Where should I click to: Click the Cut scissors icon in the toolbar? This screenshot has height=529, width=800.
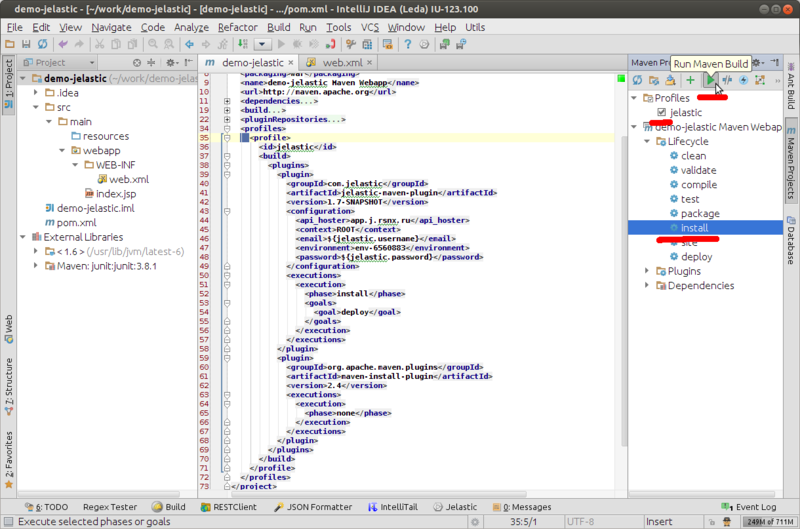100,44
